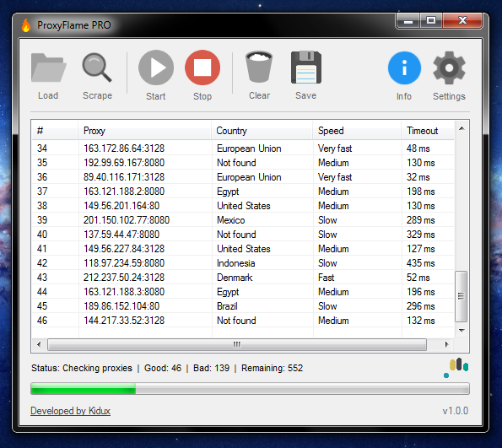Click the horizontal scrollbar left arrow
This screenshot has height=448, width=502.
[x=39, y=344]
